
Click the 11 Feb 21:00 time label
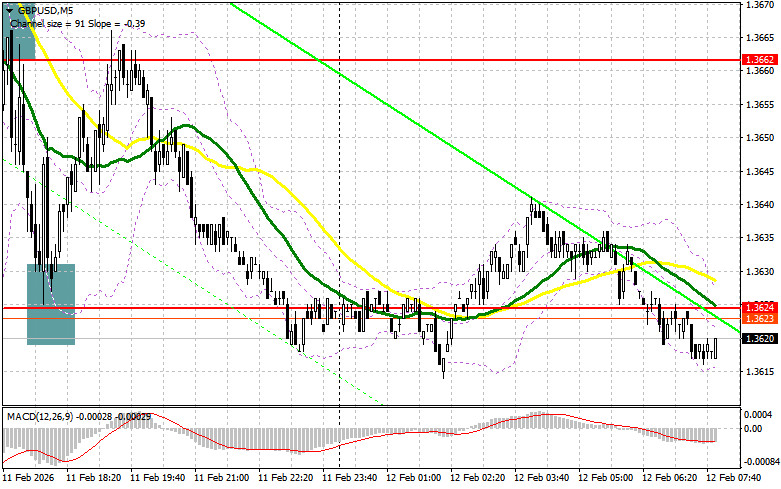tap(221, 478)
